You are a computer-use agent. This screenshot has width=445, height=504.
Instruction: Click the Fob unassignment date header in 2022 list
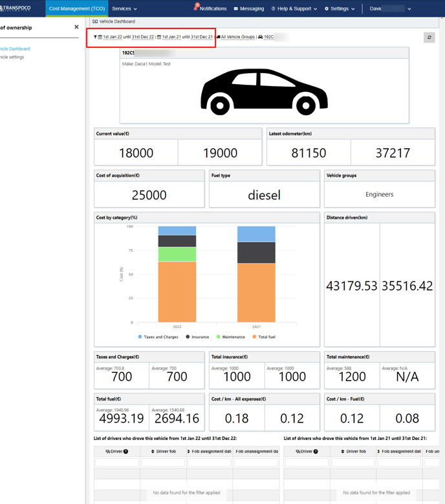coord(256,452)
